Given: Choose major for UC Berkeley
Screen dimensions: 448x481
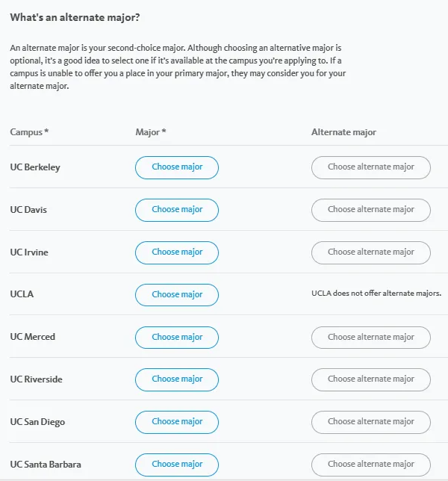Looking at the screenshot, I should pyautogui.click(x=177, y=167).
